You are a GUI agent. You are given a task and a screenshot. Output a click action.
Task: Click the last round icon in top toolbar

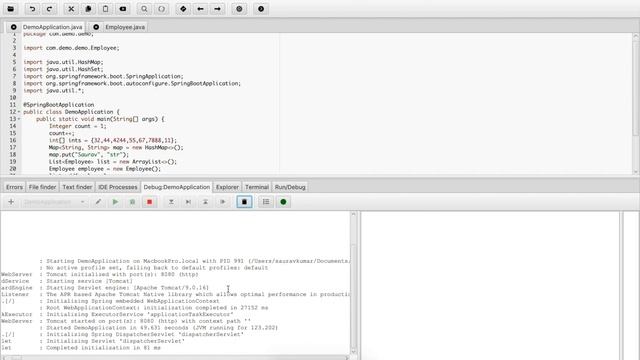pyautogui.click(x=261, y=9)
